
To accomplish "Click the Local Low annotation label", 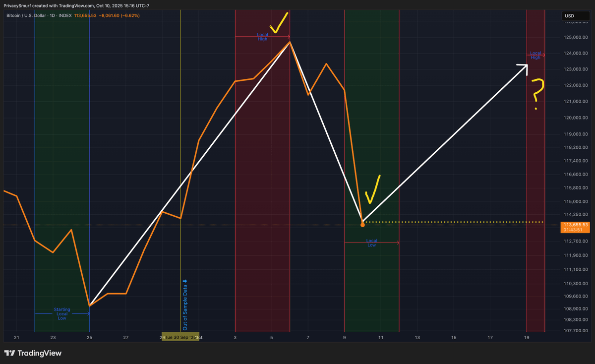I will (371, 243).
